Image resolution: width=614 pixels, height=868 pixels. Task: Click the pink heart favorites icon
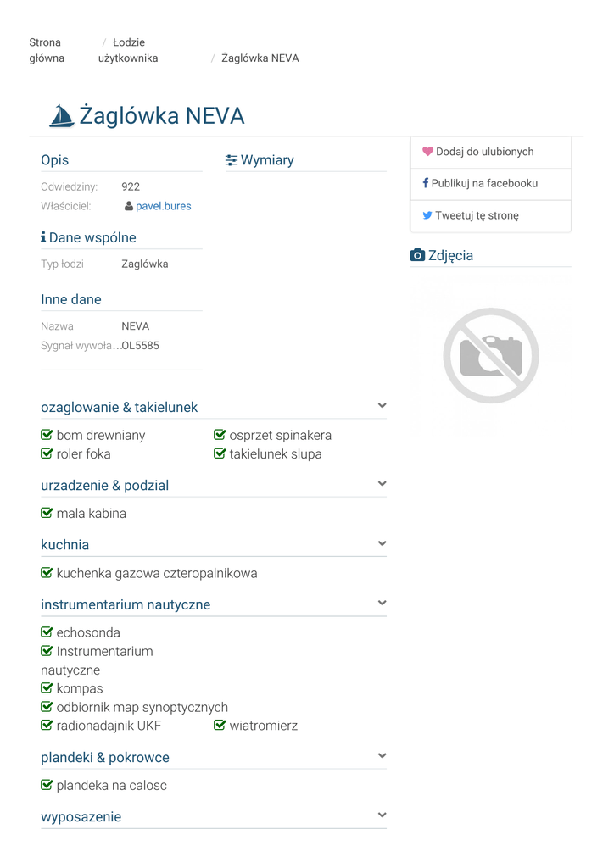point(427,152)
